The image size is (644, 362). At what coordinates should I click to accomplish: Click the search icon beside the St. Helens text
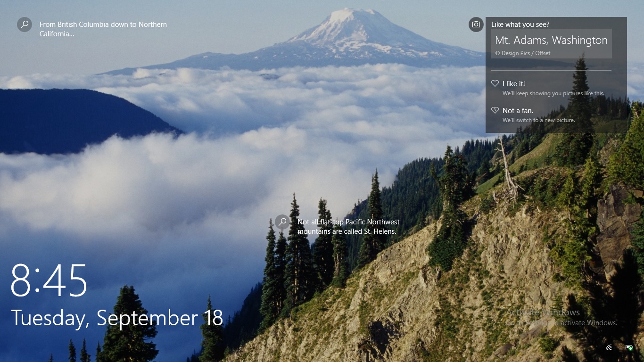coord(282,222)
